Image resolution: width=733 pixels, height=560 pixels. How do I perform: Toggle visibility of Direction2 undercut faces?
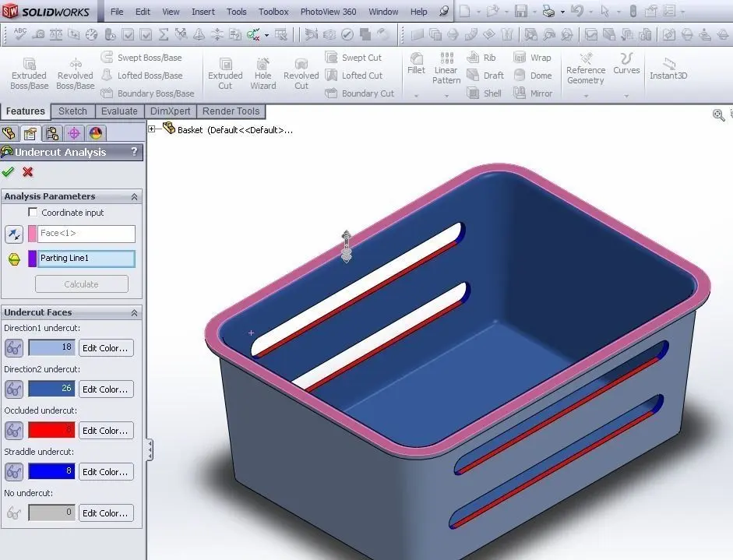click(14, 389)
